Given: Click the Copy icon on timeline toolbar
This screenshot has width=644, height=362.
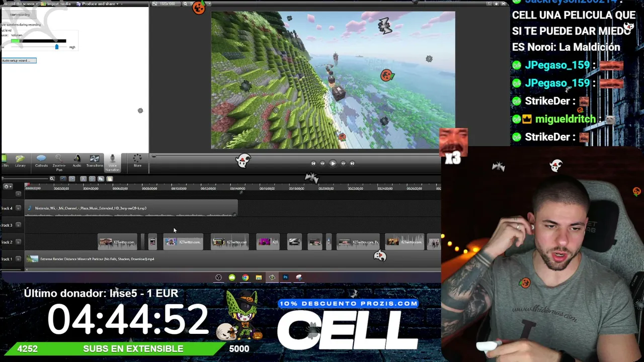Looking at the screenshot, I should tap(101, 178).
